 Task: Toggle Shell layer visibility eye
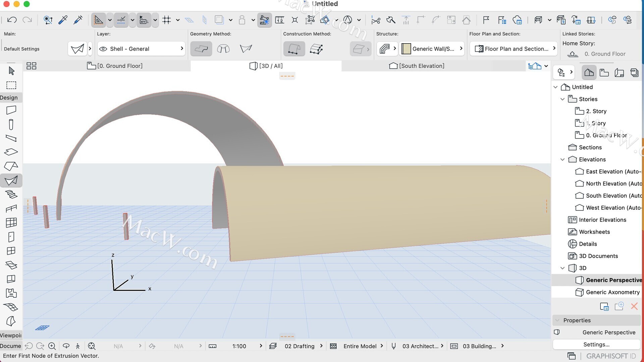103,49
